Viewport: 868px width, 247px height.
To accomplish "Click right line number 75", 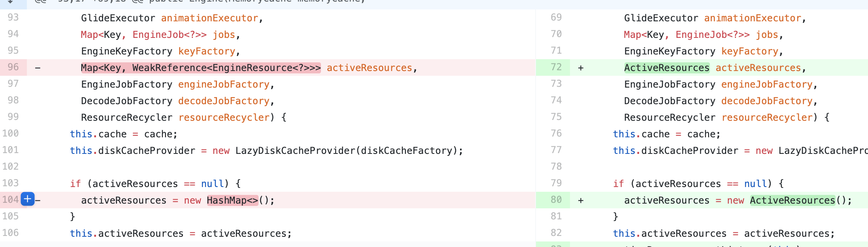I will 556,117.
